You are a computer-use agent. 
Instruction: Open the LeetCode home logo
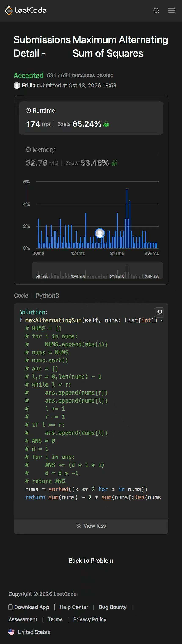tap(26, 10)
